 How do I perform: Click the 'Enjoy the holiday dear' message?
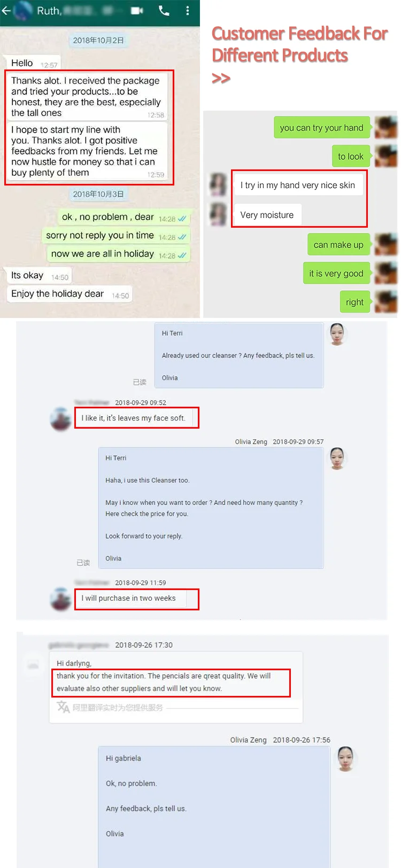pos(69,294)
